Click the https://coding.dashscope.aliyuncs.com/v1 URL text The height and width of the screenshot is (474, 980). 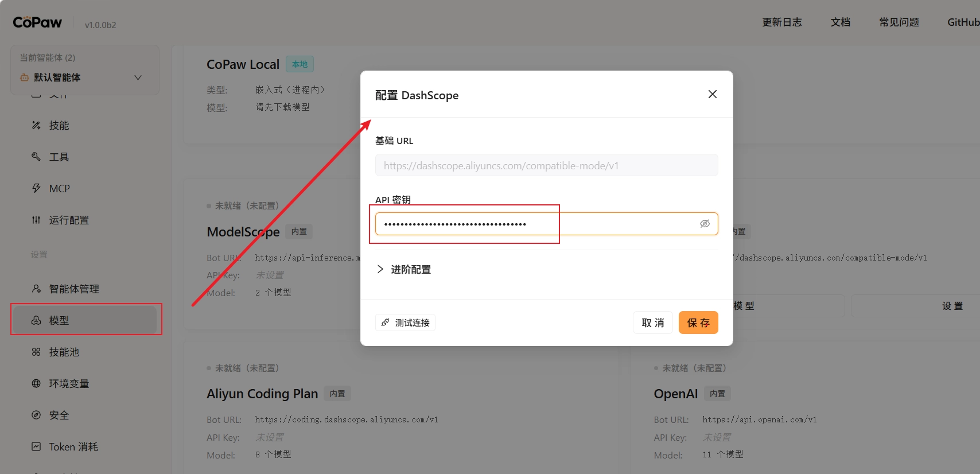tap(347, 419)
